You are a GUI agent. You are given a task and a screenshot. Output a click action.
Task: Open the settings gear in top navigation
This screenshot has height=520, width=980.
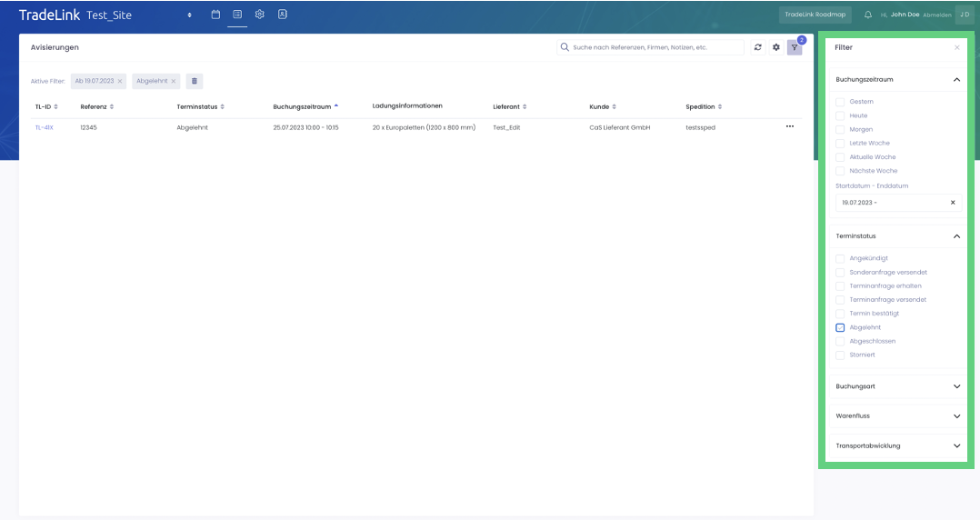pyautogui.click(x=260, y=15)
